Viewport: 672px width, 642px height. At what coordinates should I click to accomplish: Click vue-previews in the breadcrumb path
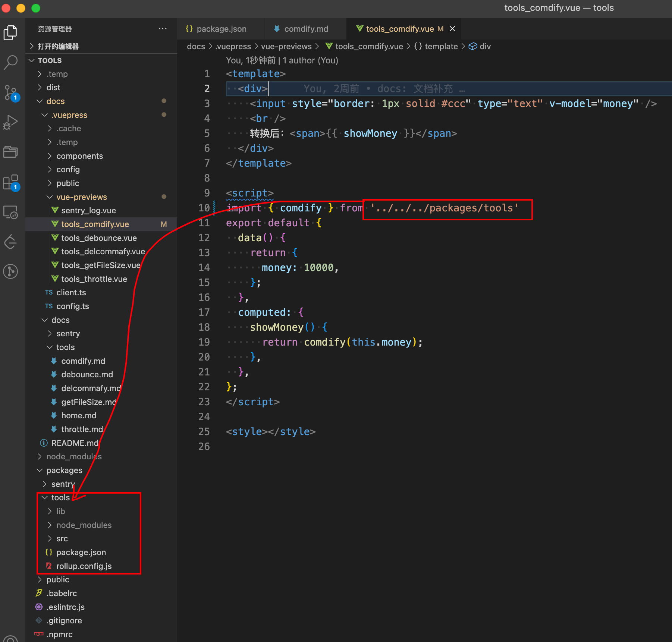click(286, 46)
